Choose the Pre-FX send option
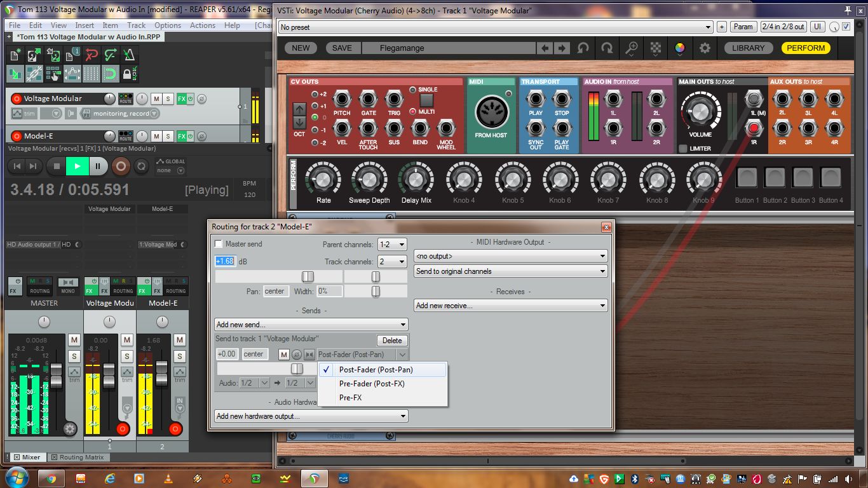The height and width of the screenshot is (488, 868). point(383,398)
